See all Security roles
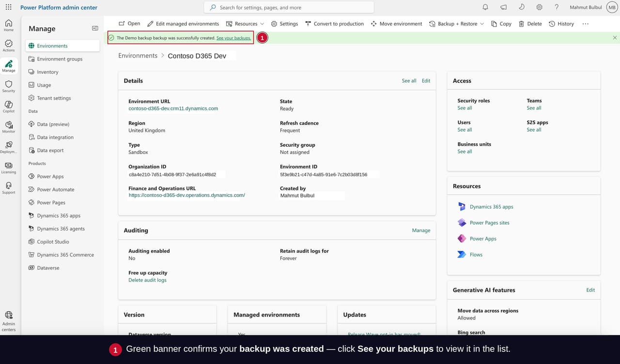620x364 pixels. coord(465,108)
